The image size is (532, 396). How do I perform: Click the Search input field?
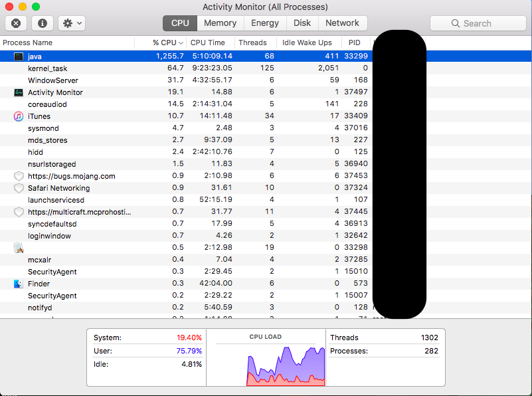click(478, 23)
